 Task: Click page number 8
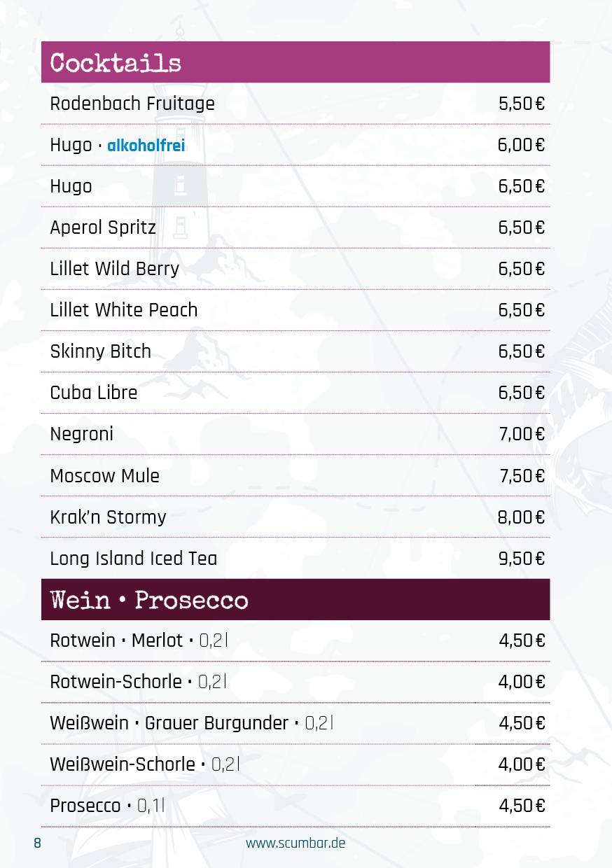point(37,843)
